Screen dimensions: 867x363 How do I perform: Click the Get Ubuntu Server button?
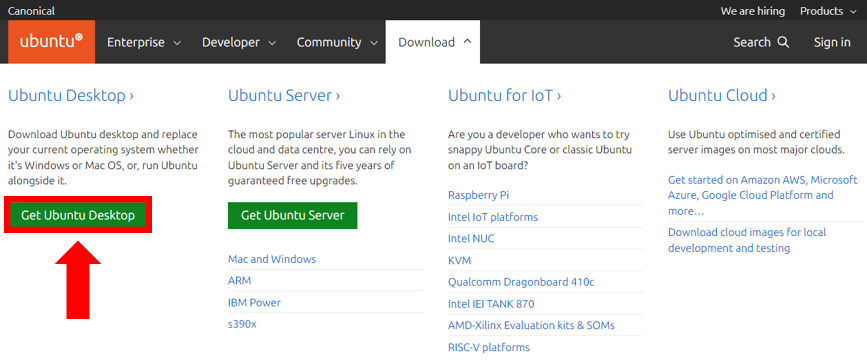(293, 215)
